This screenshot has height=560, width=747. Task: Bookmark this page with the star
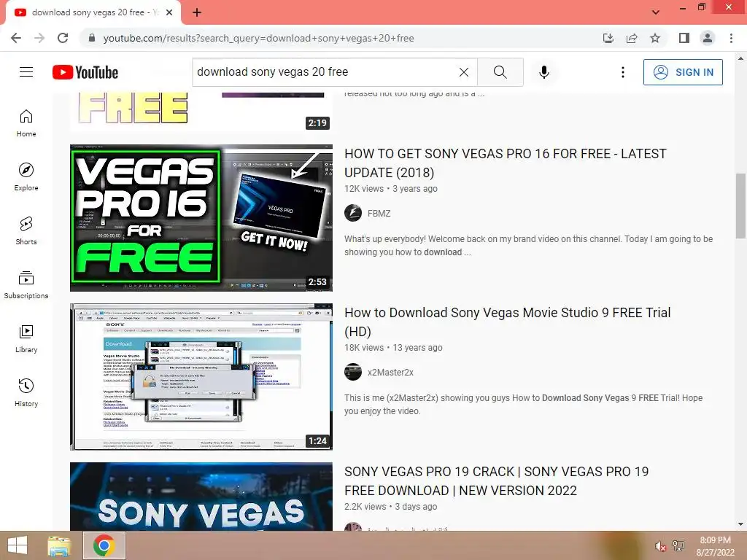click(x=655, y=38)
